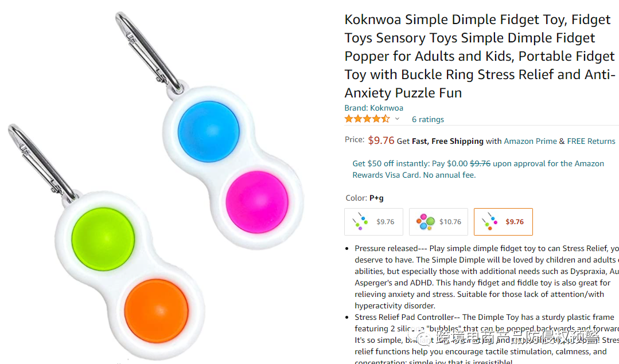Screen dimensions: 619x364
Task: Click the upper keychain carabiner clip
Action: [x=148, y=53]
